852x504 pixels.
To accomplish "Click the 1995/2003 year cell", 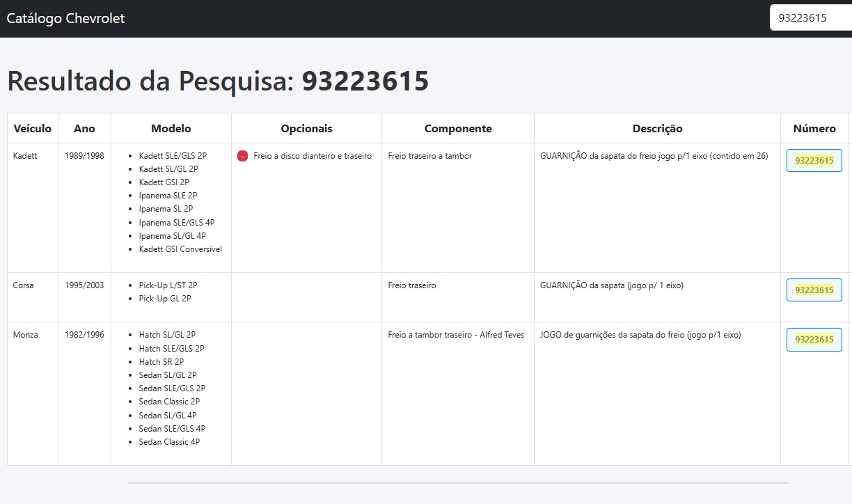I will click(84, 285).
